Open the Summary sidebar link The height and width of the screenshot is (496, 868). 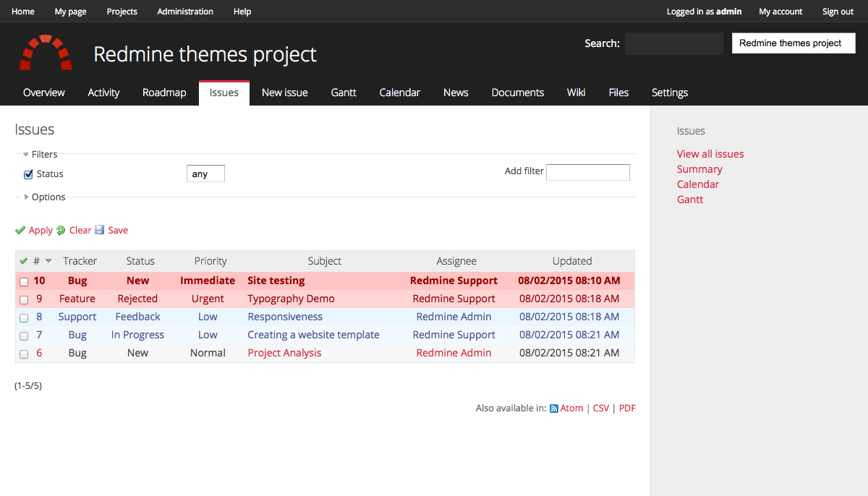pos(699,169)
